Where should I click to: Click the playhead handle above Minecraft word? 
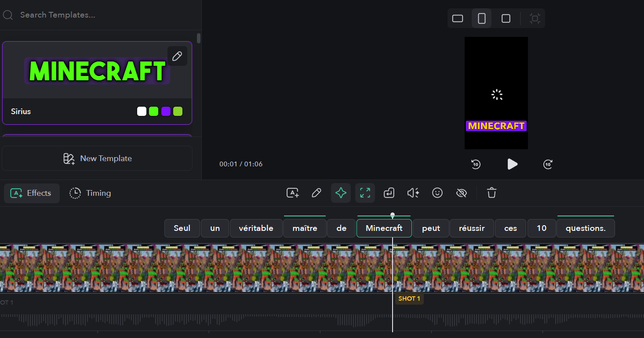tap(393, 215)
